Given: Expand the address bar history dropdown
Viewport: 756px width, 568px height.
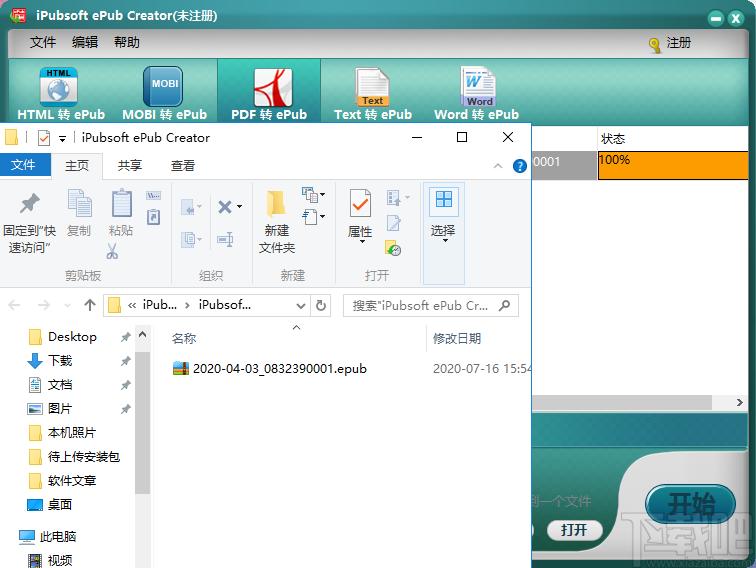Looking at the screenshot, I should point(300,306).
